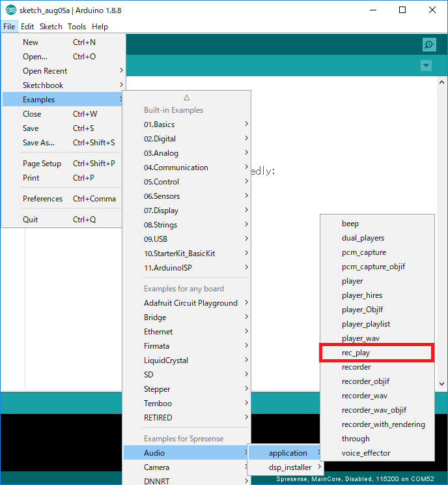Image resolution: width=448 pixels, height=485 pixels.
Task: Open the beep example
Action: [x=377, y=224]
